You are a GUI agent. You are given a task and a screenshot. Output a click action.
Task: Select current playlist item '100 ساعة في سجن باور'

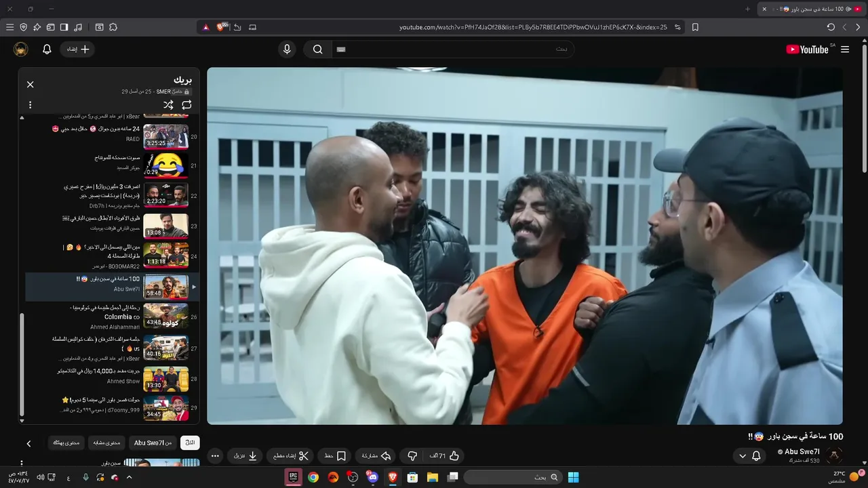pos(112,286)
